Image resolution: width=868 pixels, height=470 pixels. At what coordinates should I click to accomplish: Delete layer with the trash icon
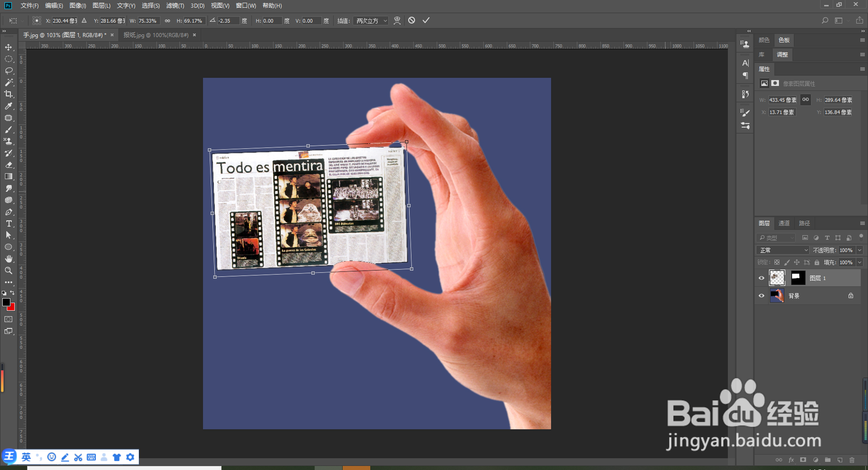click(x=852, y=460)
